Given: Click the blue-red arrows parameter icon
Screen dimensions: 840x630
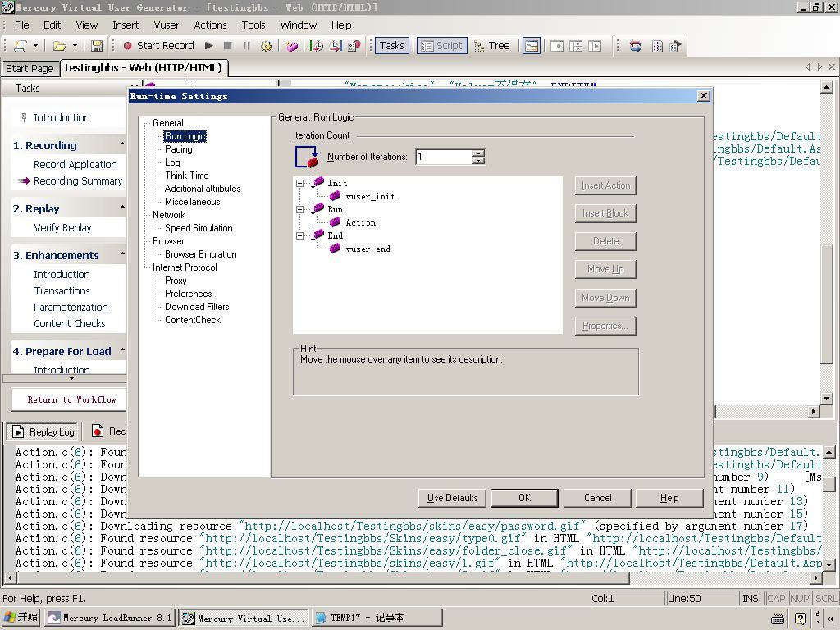Looking at the screenshot, I should point(636,46).
